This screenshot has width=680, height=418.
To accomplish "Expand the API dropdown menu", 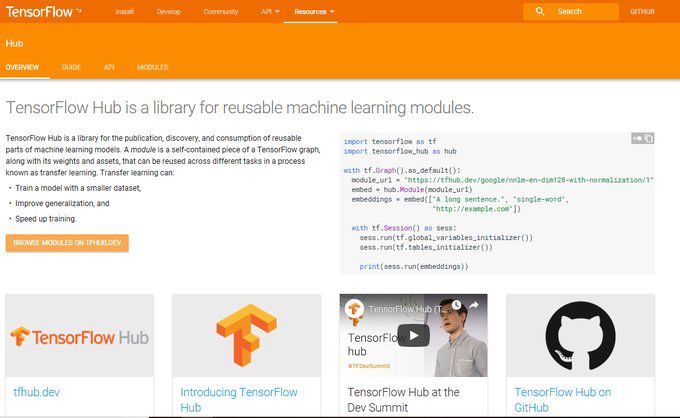I will click(x=270, y=12).
